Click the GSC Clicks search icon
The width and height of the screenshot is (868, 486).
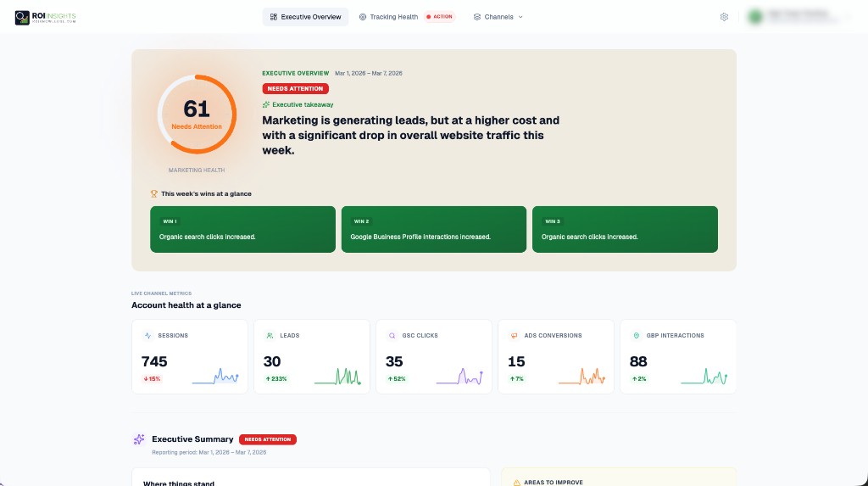tap(392, 335)
